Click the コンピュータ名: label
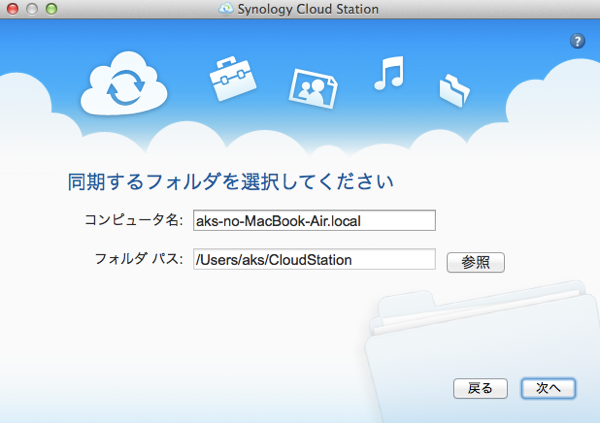Viewport: 600px width, 423px height. point(134,220)
